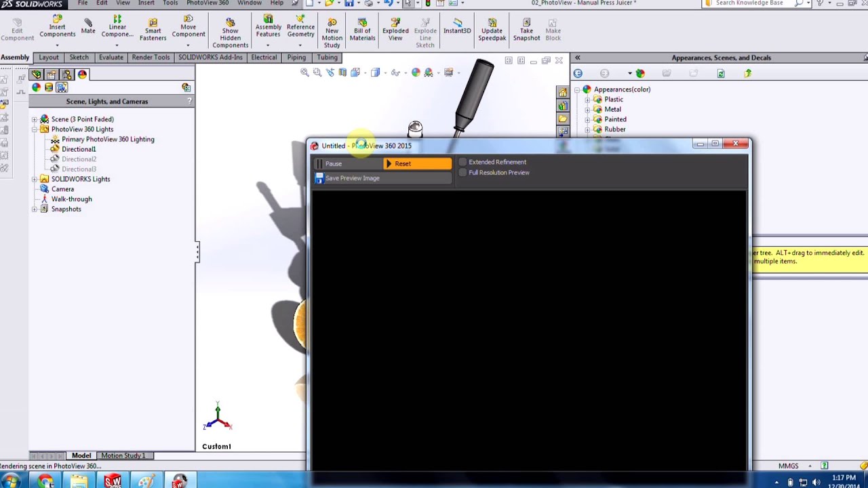Switch to the Render Tools tab
The width and height of the screenshot is (868, 488).
[x=151, y=58]
